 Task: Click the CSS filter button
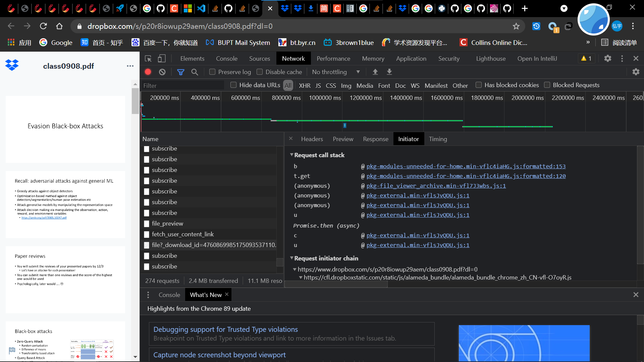coord(330,85)
